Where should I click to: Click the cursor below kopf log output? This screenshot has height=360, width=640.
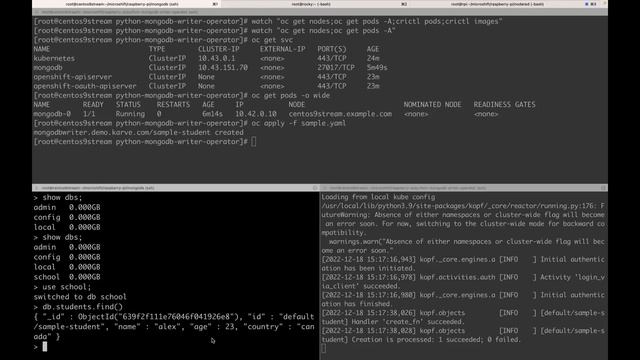pyautogui.click(x=324, y=349)
